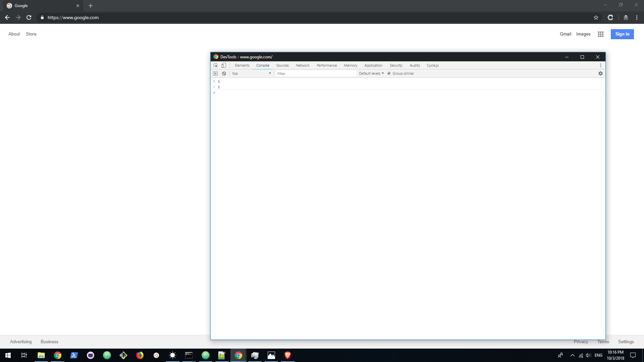Switch to the Elements tab
This screenshot has height=362, width=644.
click(x=242, y=65)
